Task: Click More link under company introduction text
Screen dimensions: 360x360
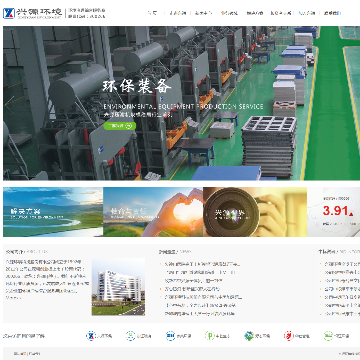Action: [15, 298]
